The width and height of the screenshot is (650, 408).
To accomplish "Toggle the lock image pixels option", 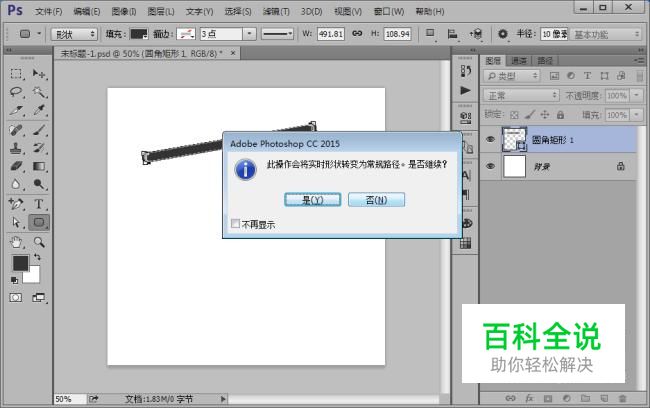I will click(529, 115).
